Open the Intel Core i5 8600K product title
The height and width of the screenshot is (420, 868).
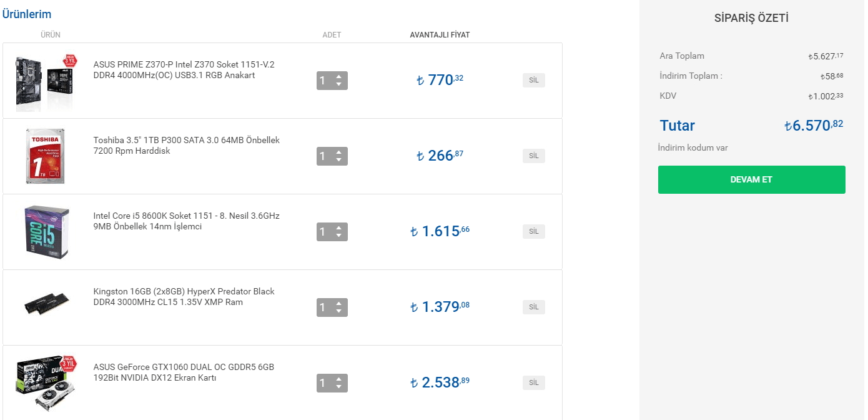186,221
